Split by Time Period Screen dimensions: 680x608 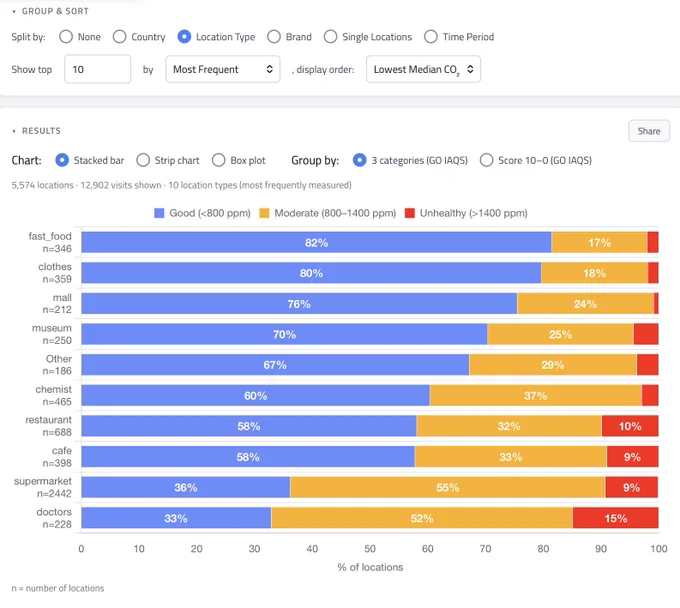[x=431, y=37]
